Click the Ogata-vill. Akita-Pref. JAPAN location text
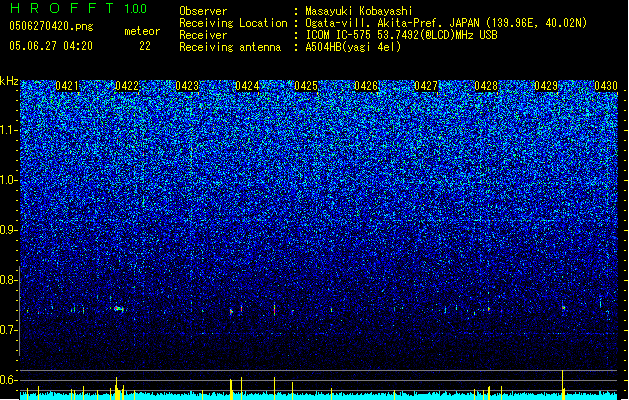 [446, 23]
